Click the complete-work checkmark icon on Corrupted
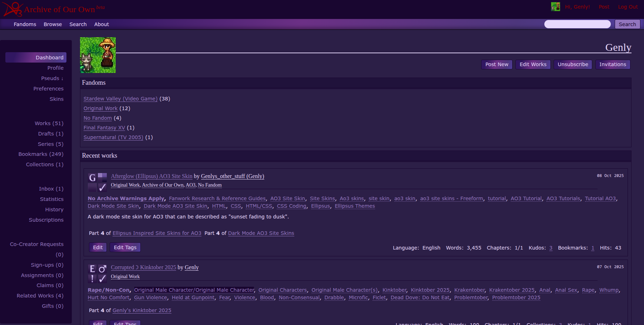 coord(103,279)
